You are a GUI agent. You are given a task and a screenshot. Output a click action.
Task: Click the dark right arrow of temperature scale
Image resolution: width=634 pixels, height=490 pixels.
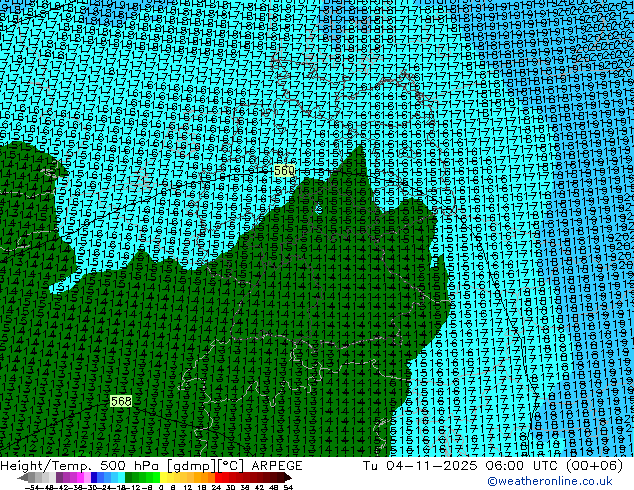[287, 478]
